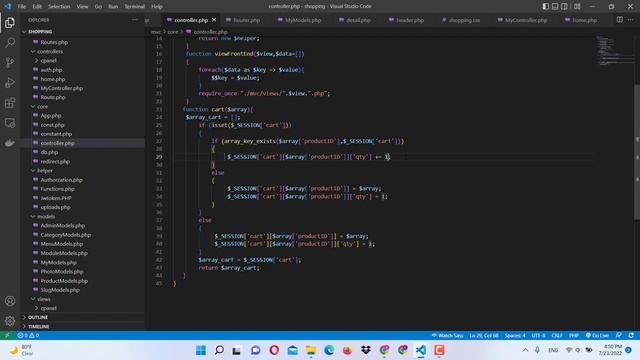Open the Manage gear icon
The image size is (640, 360).
10,321
